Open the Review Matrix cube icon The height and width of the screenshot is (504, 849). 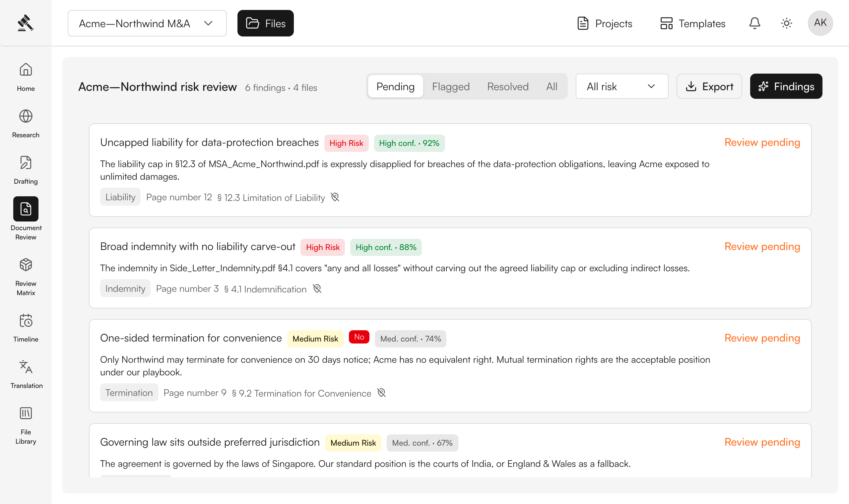coord(26,265)
